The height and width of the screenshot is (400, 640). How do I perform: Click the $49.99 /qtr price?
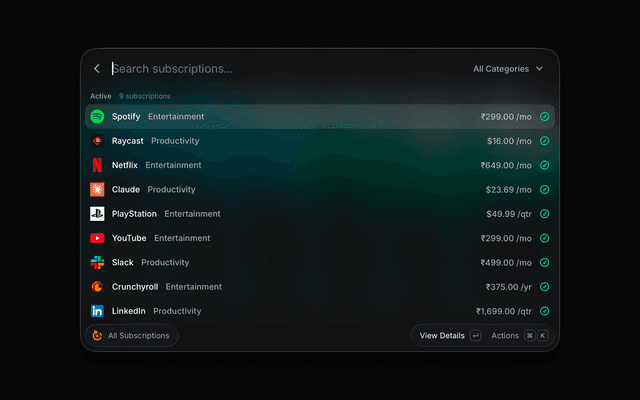pos(509,214)
